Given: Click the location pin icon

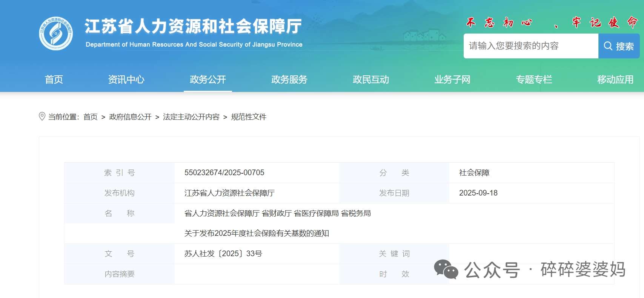Looking at the screenshot, I should click(x=42, y=116).
